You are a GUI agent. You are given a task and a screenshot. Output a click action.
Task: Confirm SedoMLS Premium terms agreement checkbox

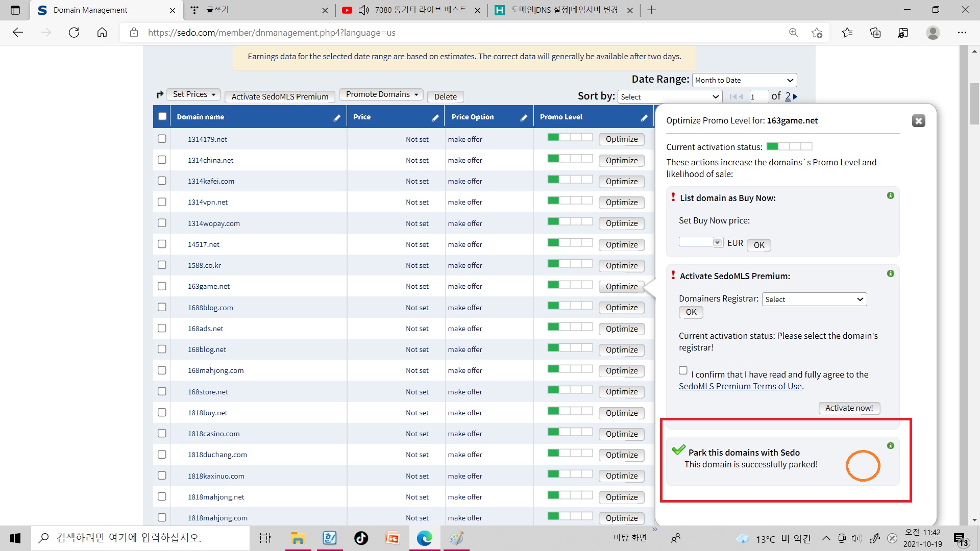click(683, 370)
